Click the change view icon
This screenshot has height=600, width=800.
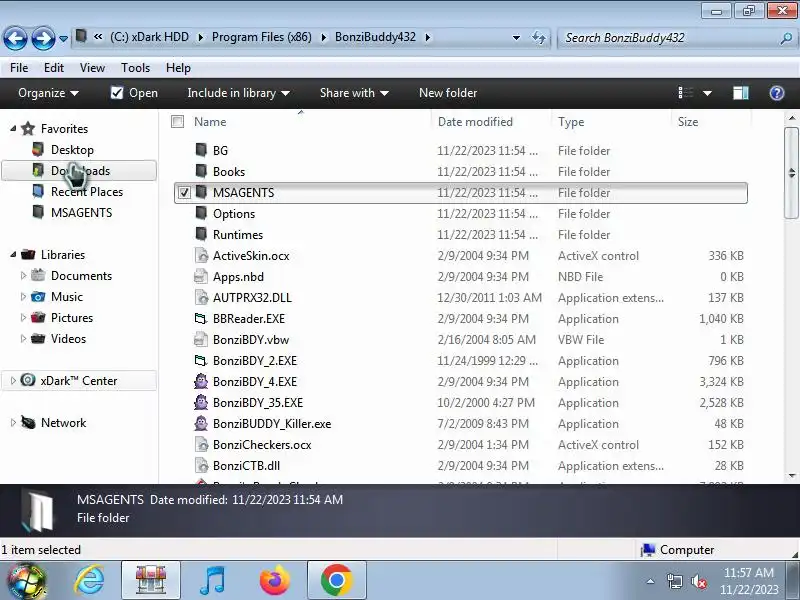(x=686, y=93)
